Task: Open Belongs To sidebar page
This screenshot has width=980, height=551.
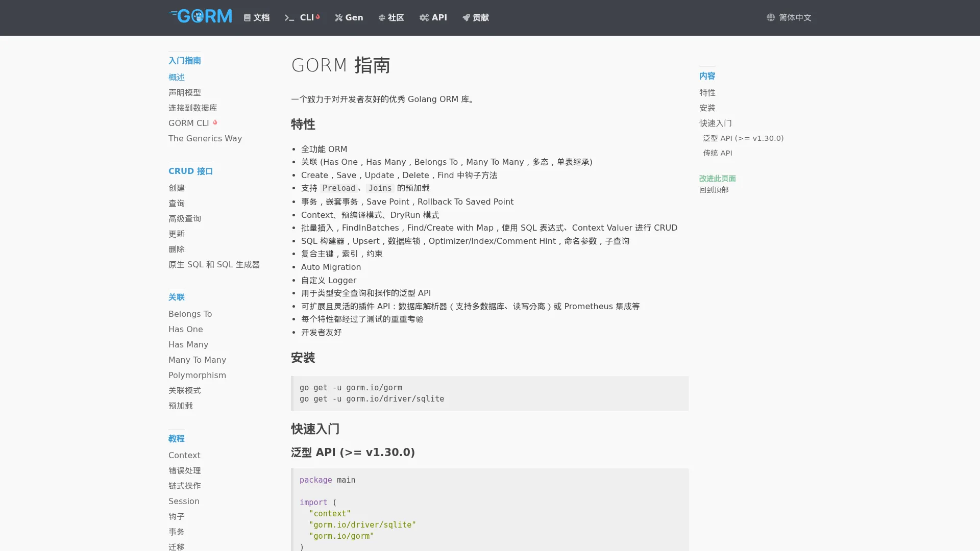Action: tap(190, 314)
